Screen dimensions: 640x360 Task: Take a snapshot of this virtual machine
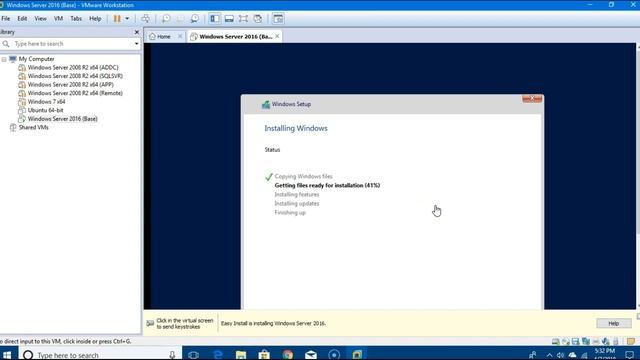pos(166,19)
